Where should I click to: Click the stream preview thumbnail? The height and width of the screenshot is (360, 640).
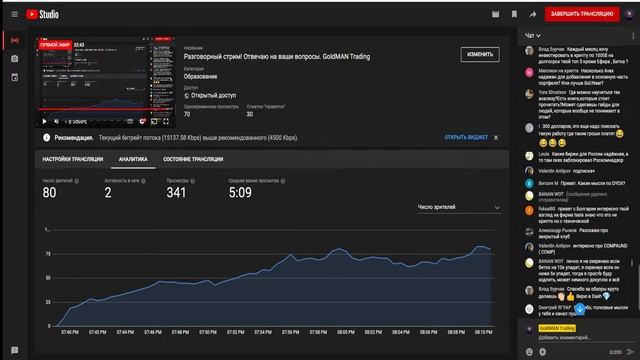105,82
